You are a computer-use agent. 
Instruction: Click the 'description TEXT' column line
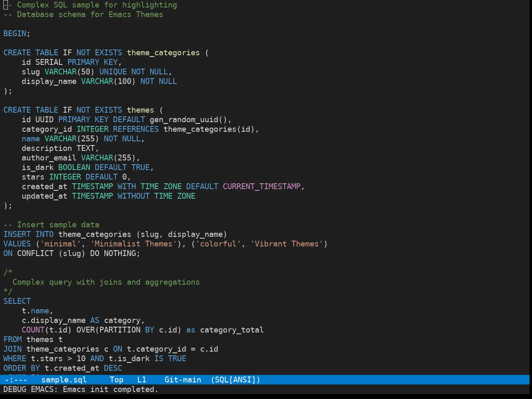(60, 148)
